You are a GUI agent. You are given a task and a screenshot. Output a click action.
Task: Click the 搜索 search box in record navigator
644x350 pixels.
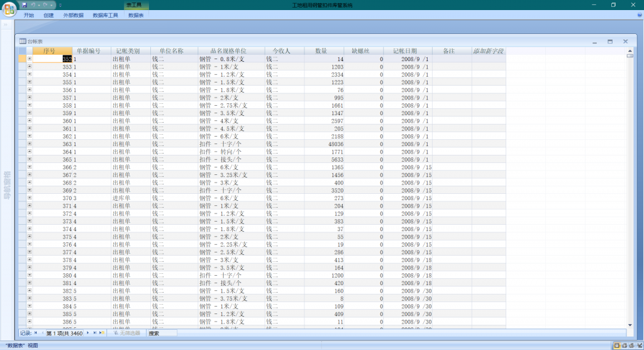(162, 332)
